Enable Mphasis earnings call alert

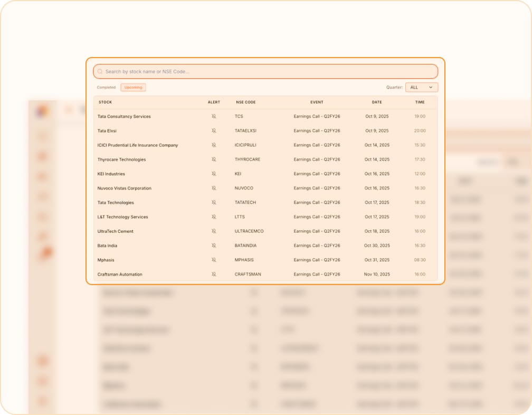click(x=214, y=260)
